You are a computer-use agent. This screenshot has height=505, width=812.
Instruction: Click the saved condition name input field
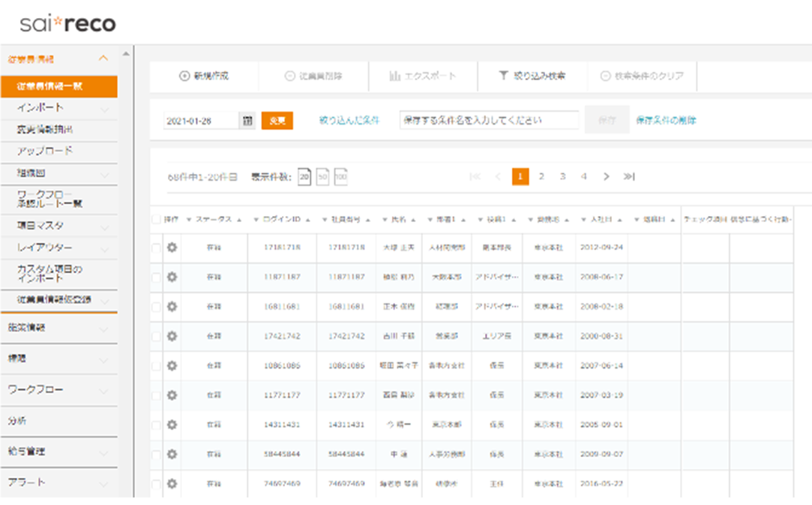coord(489,120)
